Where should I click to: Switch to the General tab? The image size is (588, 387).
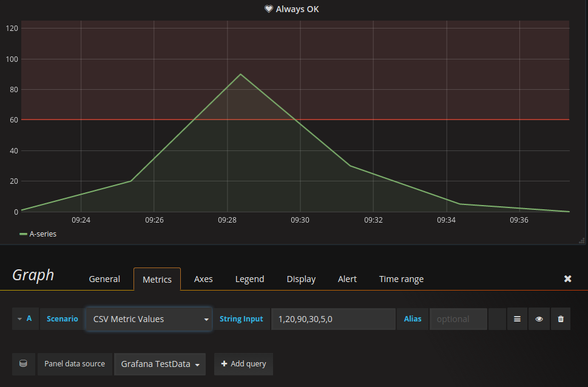tap(104, 279)
